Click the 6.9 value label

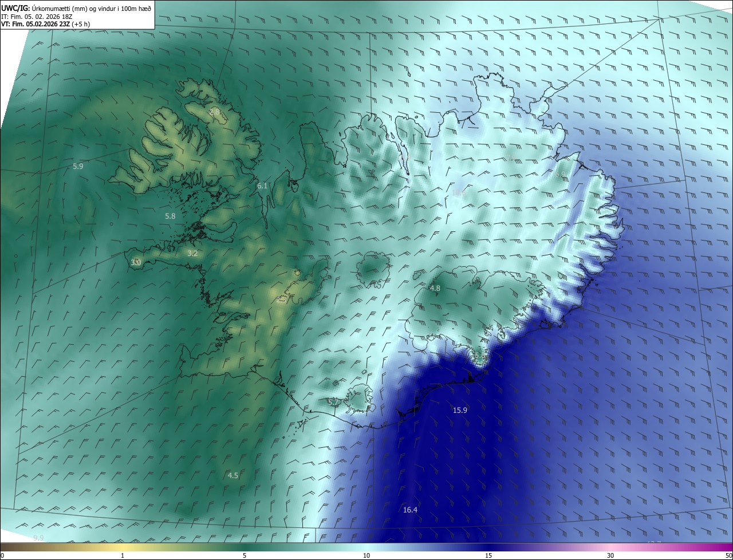tap(560, 174)
